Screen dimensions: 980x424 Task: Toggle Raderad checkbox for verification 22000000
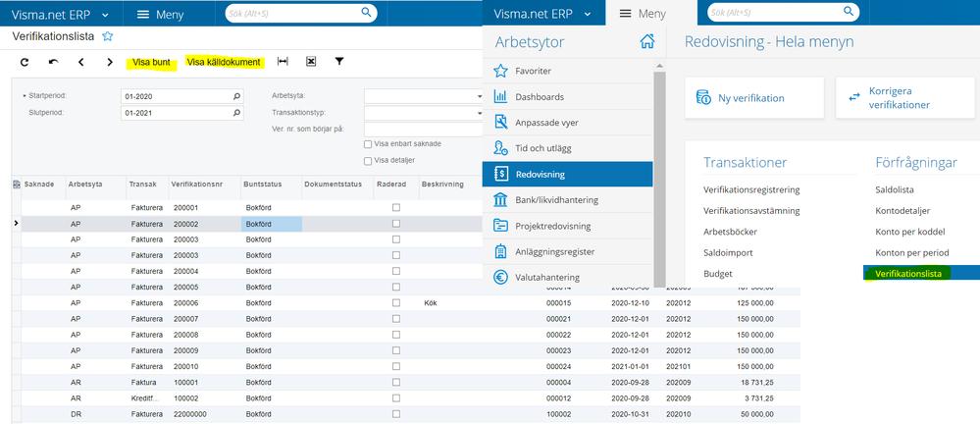coord(396,414)
